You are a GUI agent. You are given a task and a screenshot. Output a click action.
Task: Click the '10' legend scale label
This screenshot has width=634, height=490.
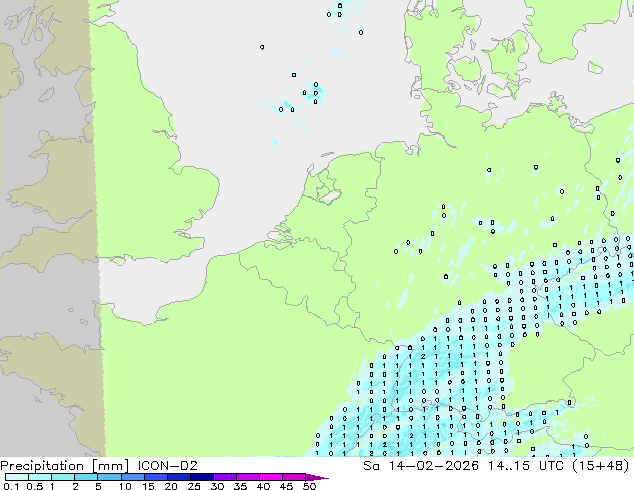click(125, 486)
